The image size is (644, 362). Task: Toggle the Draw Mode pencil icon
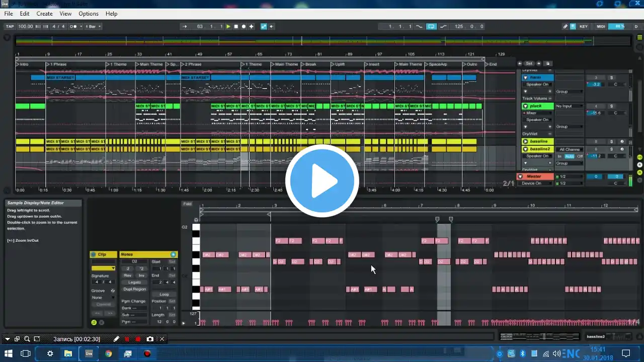point(565,27)
